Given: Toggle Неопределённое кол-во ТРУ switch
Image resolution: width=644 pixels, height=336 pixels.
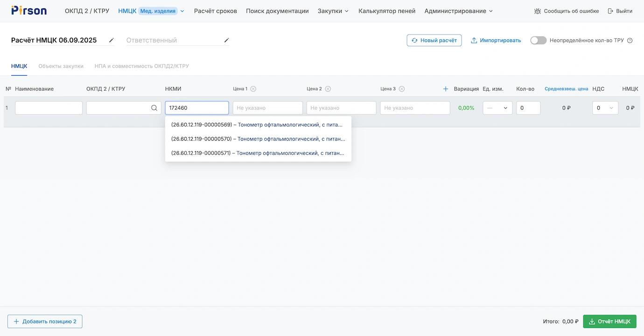Looking at the screenshot, I should tap(538, 41).
